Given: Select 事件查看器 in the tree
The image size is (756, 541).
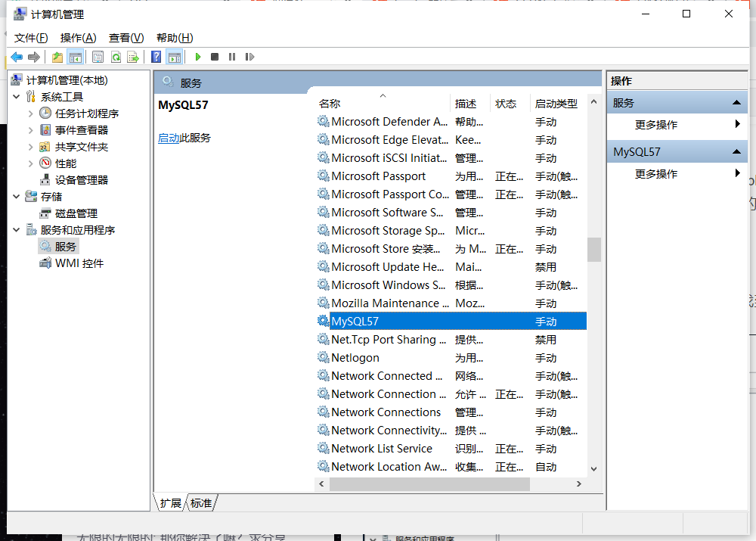Looking at the screenshot, I should [82, 130].
